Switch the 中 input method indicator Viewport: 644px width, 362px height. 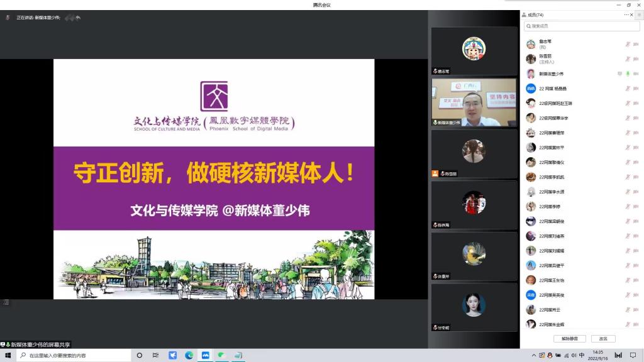pyautogui.click(x=582, y=356)
